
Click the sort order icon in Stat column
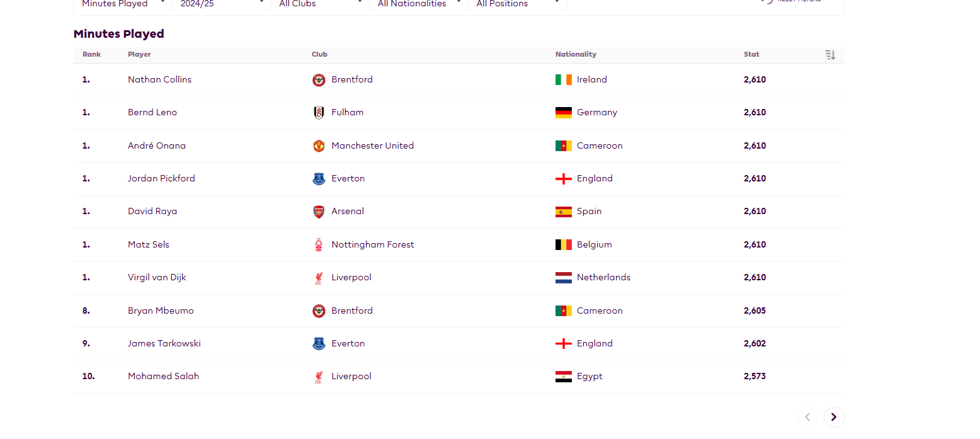click(x=830, y=55)
